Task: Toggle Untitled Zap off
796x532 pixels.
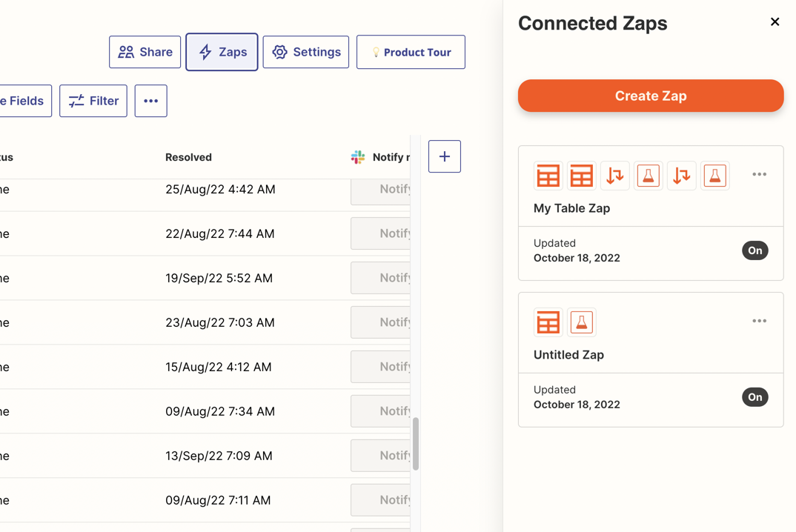Action: point(754,397)
